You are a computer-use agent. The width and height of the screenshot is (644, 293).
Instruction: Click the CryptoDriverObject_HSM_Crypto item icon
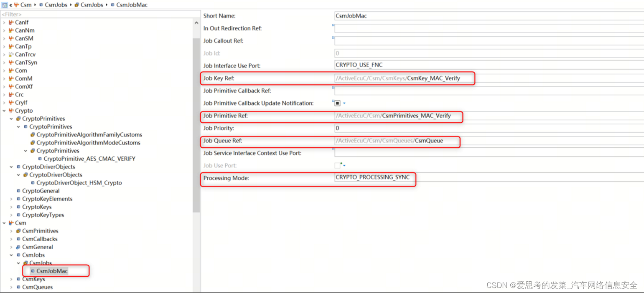click(33, 183)
